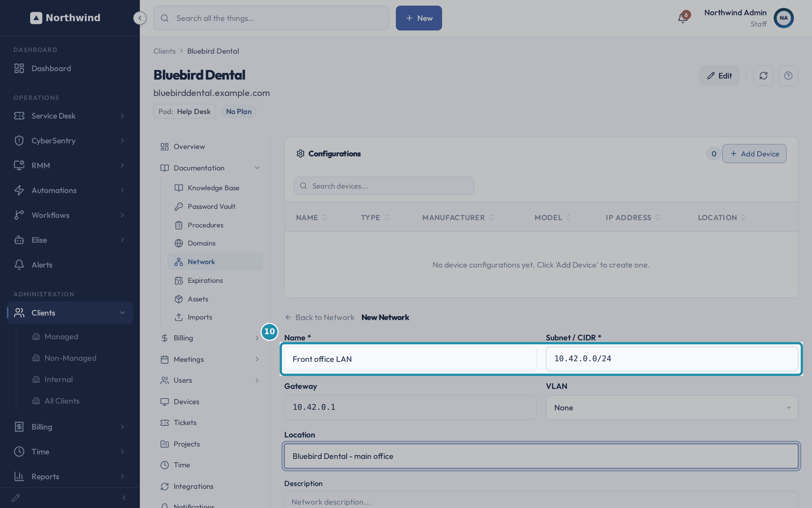Collapse the Documentation section
Screen dimensions: 812x508
(211, 168)
